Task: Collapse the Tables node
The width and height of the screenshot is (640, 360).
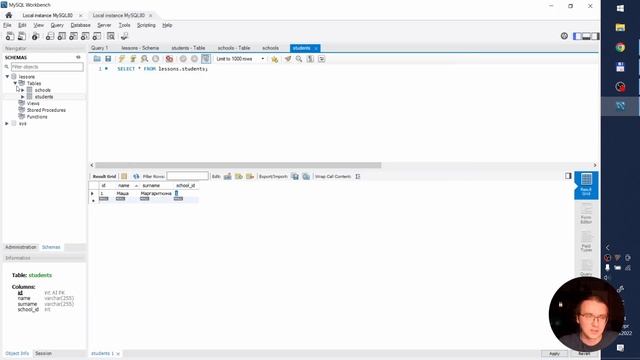Action: click(x=15, y=83)
